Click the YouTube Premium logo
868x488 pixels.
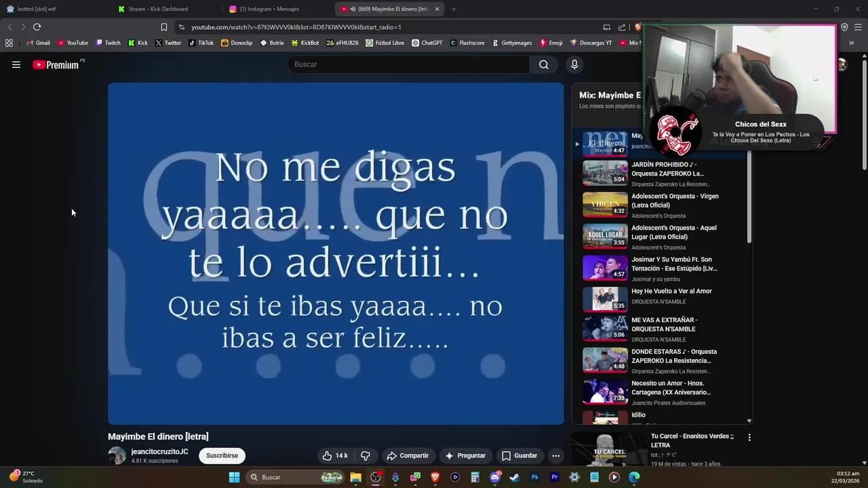(x=56, y=64)
